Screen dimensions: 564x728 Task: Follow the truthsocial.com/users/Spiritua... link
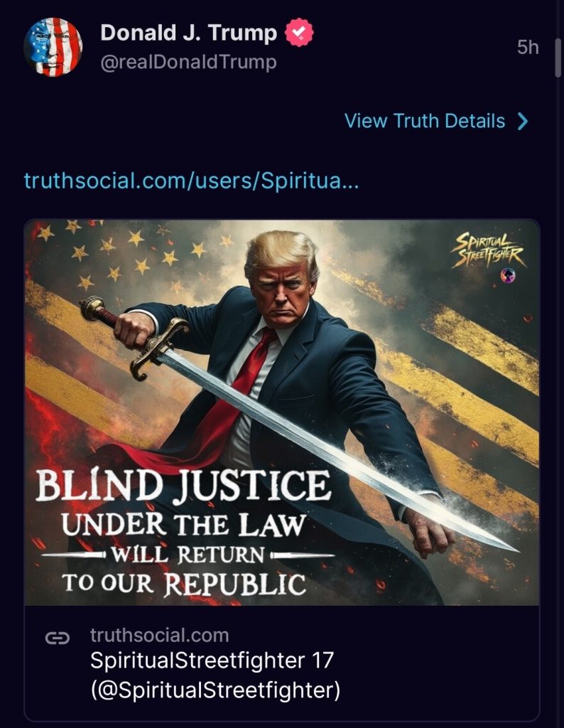(191, 181)
